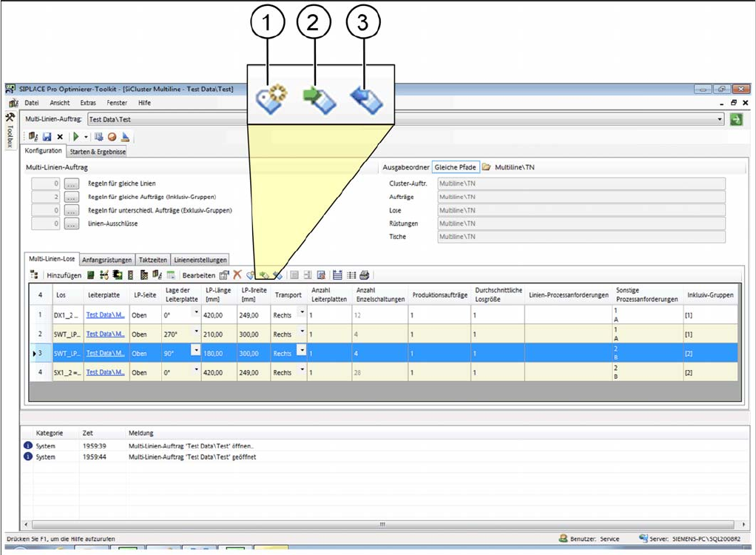Switch to the Taktzeiten tab
Viewport: 756px width, 555px height.
[x=153, y=260]
